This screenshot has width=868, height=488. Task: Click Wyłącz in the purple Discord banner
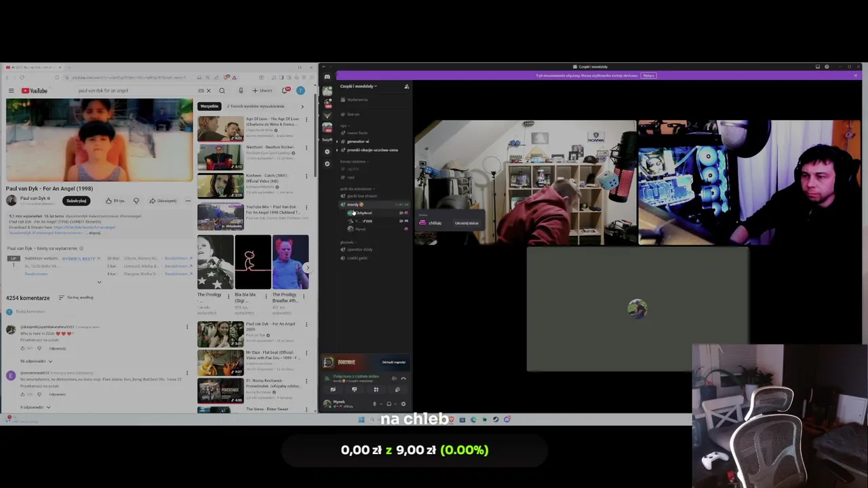click(x=649, y=75)
